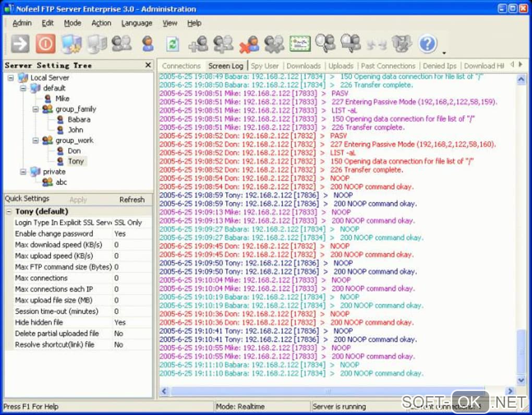This screenshot has width=532, height=415.
Task: Click the log's vertical scrollbar thumb
Action: click(x=521, y=352)
